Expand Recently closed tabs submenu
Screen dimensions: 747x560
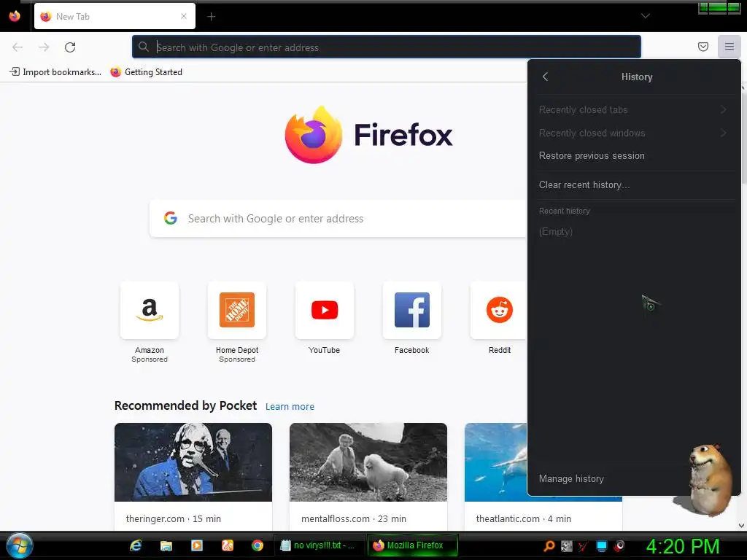pyautogui.click(x=634, y=109)
